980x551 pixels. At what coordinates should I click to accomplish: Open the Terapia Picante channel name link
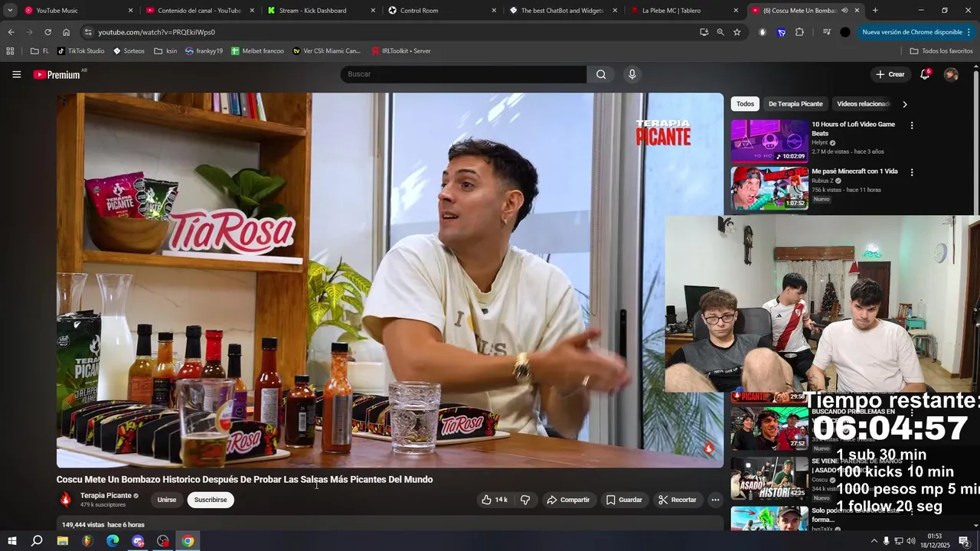tap(106, 495)
